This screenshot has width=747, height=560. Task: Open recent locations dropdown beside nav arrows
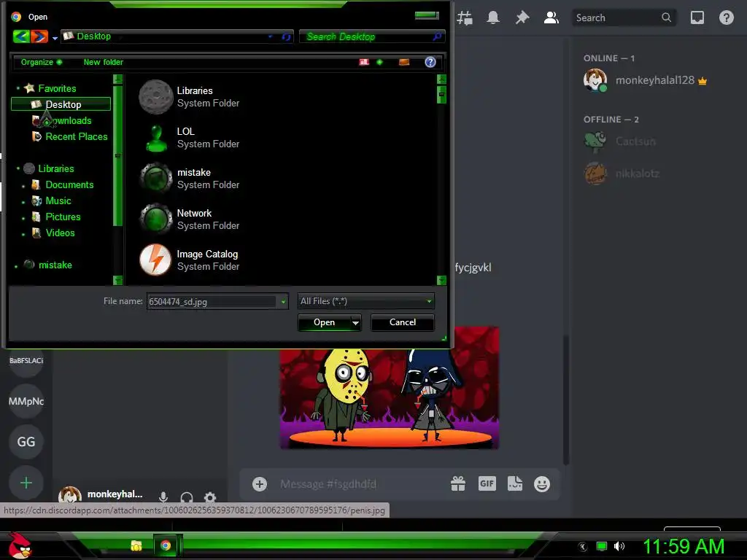55,38
